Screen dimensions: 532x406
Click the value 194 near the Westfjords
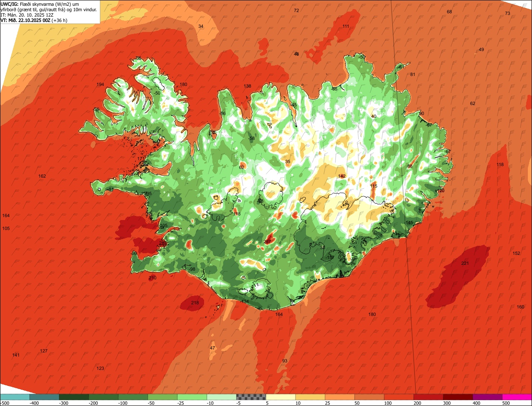(x=100, y=84)
